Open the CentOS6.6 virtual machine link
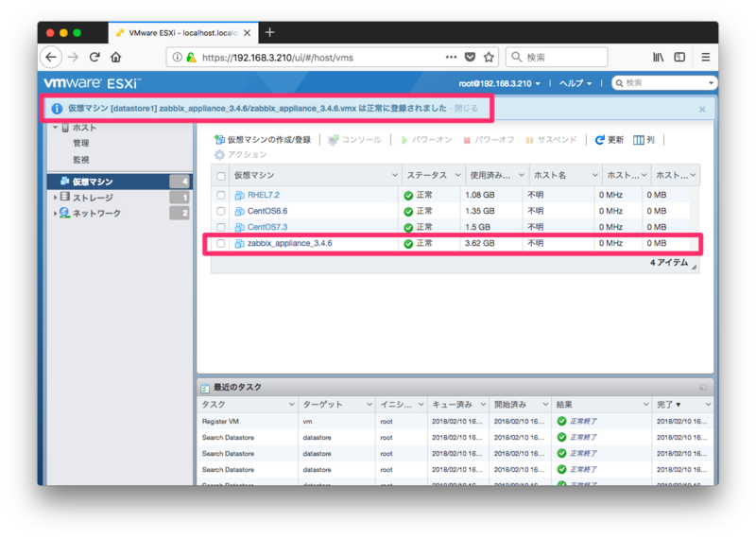Viewport: 756px width, 539px height. click(267, 211)
